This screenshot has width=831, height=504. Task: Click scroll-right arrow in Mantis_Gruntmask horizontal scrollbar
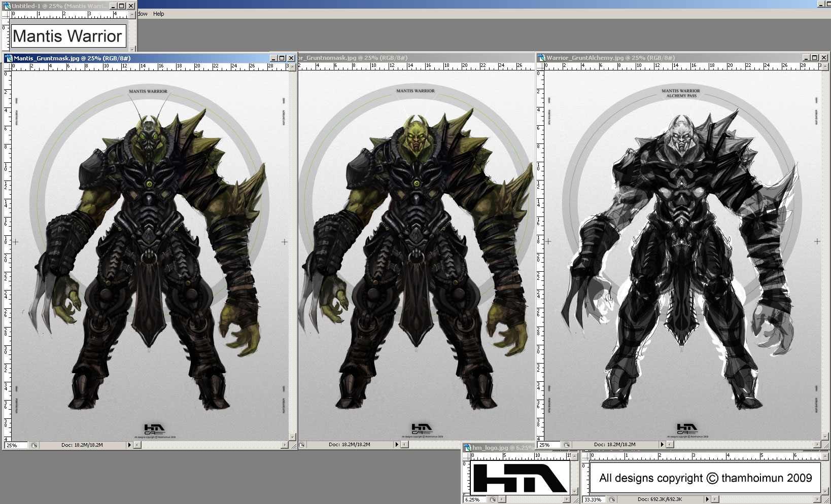285,445
